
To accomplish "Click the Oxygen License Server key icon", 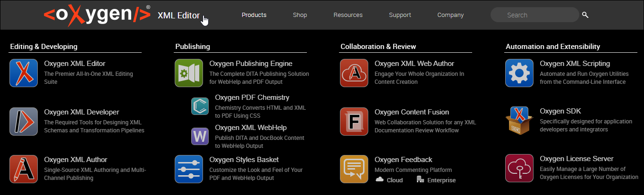I will coord(519,168).
